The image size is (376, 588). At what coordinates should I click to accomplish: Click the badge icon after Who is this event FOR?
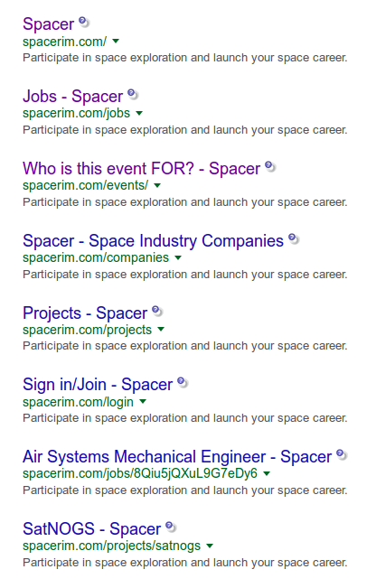(x=270, y=166)
